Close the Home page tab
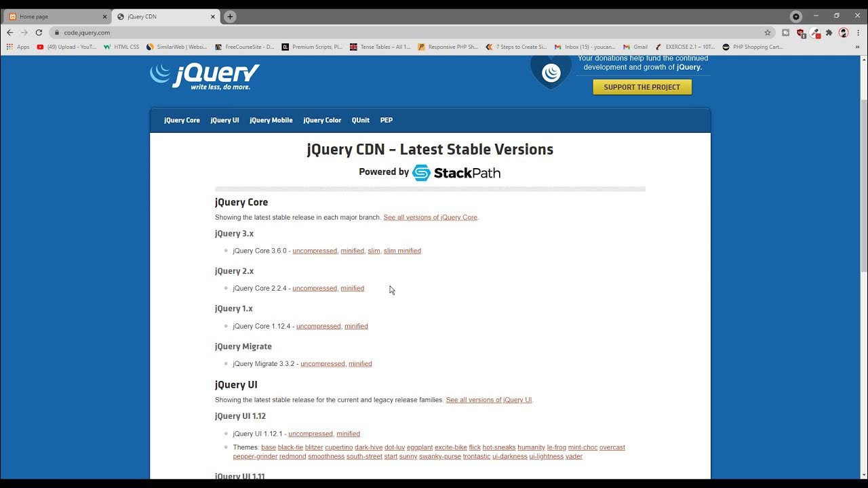 click(x=104, y=16)
